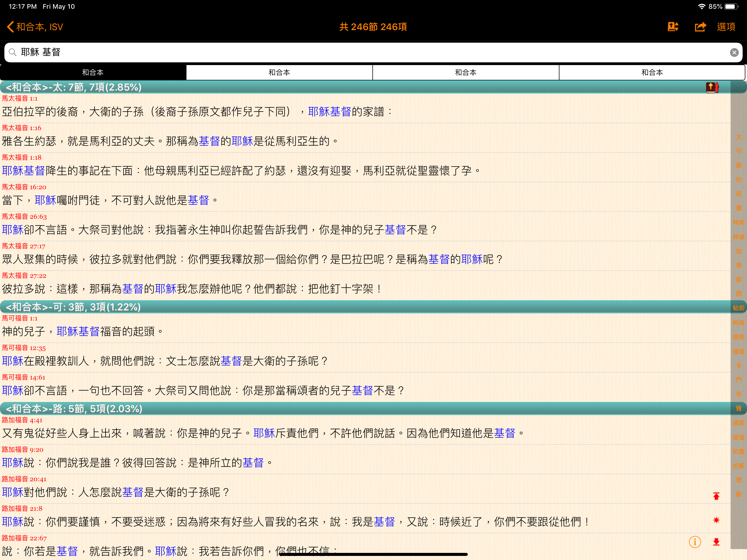
Task: Open verse reference 馬太福音 27:22
Action: [x=24, y=276]
